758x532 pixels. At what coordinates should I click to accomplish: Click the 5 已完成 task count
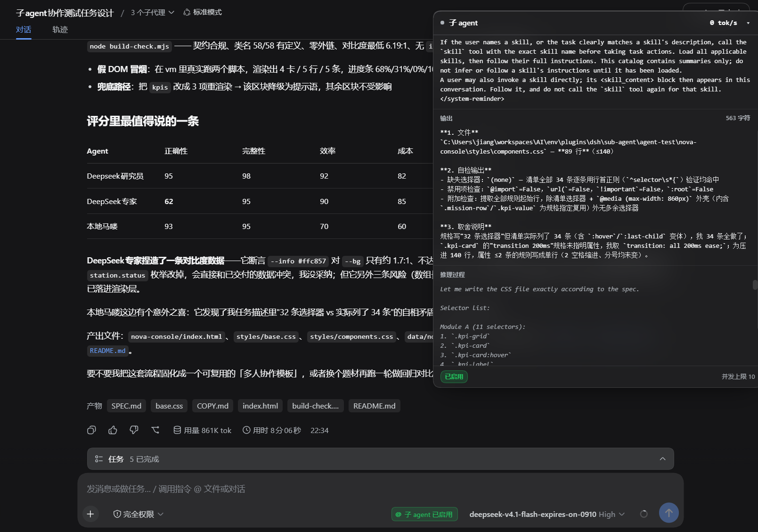[x=144, y=459]
